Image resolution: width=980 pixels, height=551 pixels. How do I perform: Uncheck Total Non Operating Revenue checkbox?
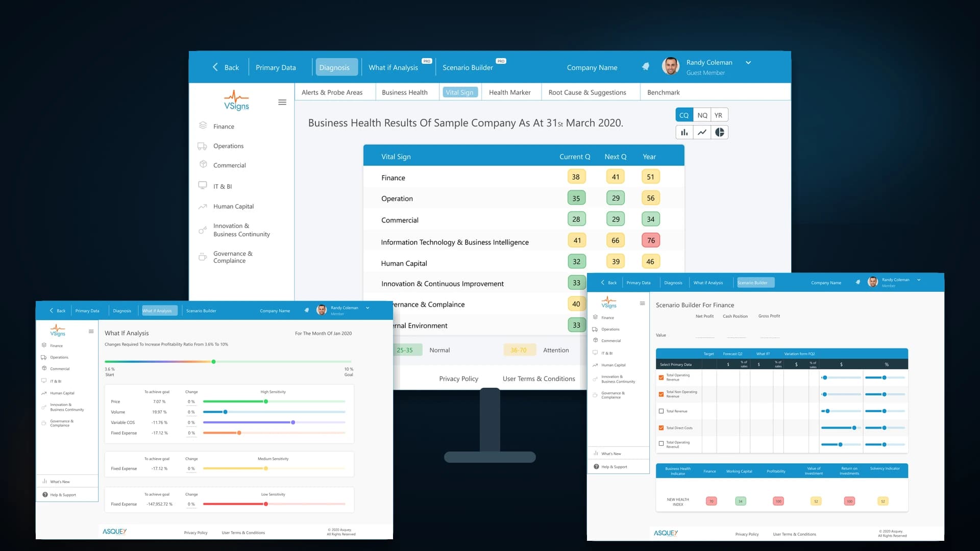coord(661,394)
